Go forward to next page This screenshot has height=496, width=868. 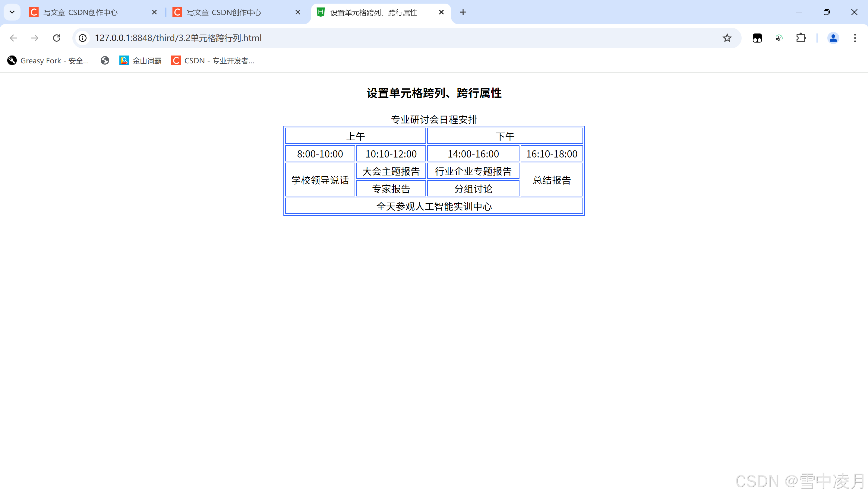(x=35, y=38)
